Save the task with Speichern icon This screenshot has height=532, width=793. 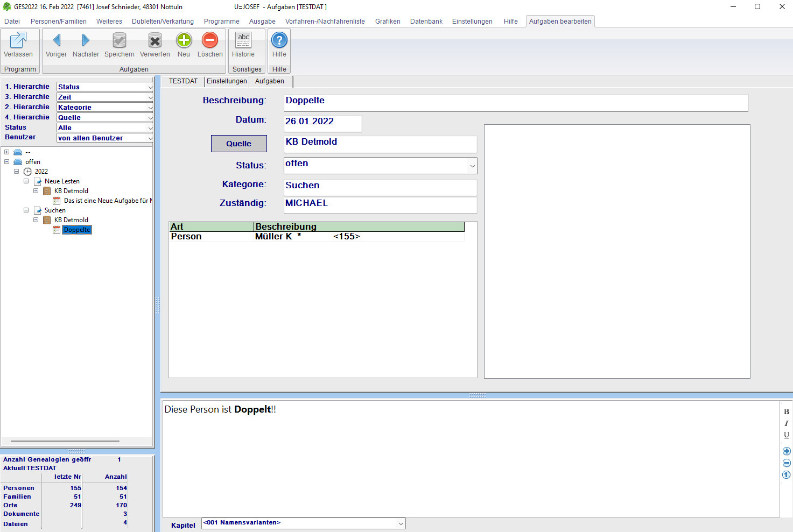pos(120,40)
